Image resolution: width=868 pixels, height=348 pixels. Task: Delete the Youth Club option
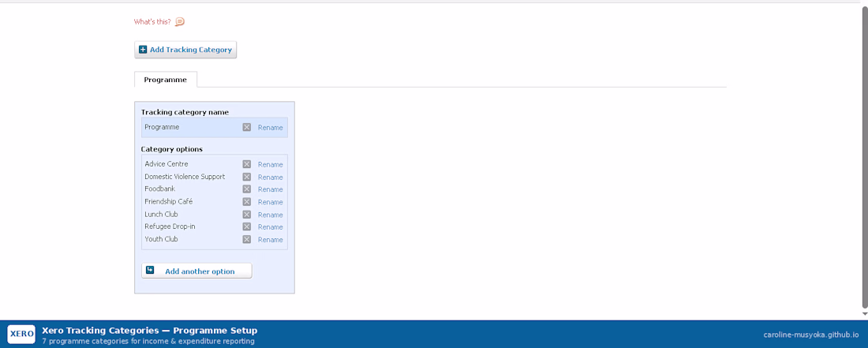click(x=247, y=240)
